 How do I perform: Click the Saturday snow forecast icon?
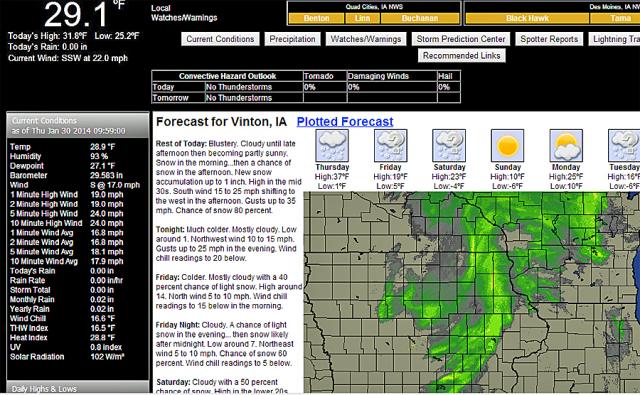click(449, 146)
